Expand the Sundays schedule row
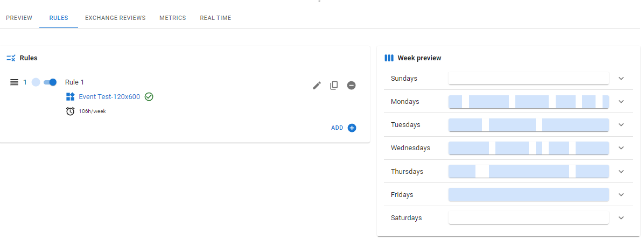Viewport: 644px width, 239px height. pos(621,79)
